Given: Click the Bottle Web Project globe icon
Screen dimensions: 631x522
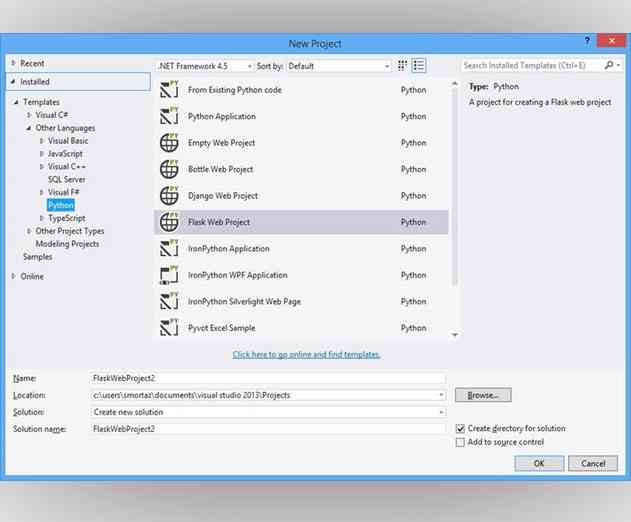Looking at the screenshot, I should (x=169, y=169).
